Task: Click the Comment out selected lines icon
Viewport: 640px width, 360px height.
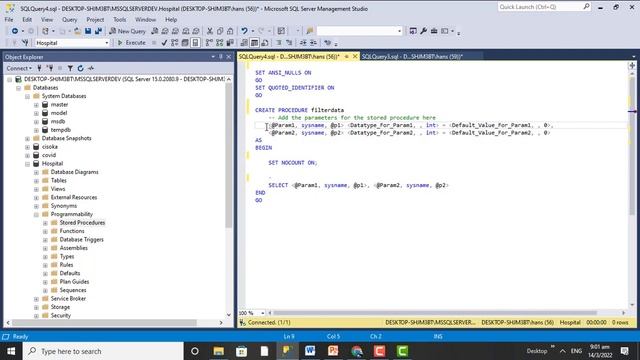Action: click(x=279, y=42)
